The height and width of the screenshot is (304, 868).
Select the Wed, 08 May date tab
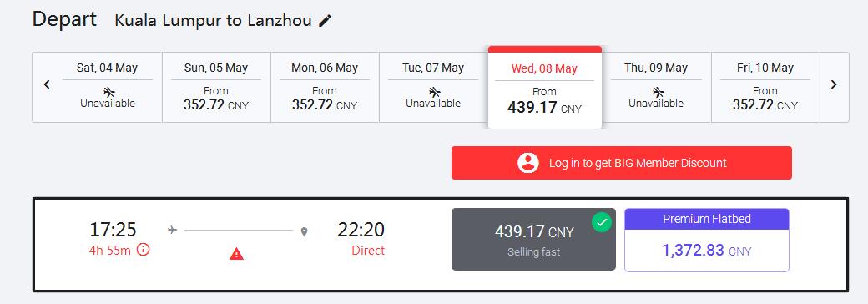pos(545,88)
